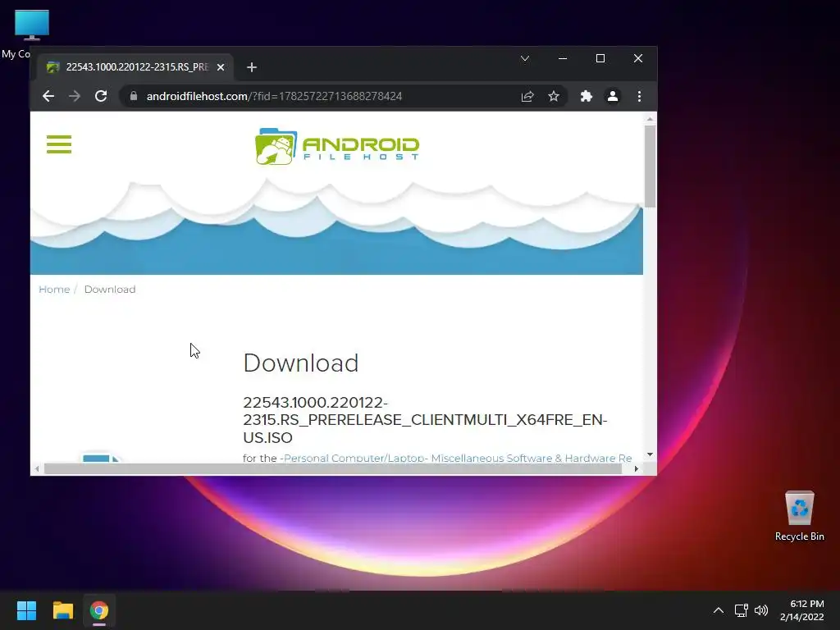Click the browser forward arrow

pos(75,97)
